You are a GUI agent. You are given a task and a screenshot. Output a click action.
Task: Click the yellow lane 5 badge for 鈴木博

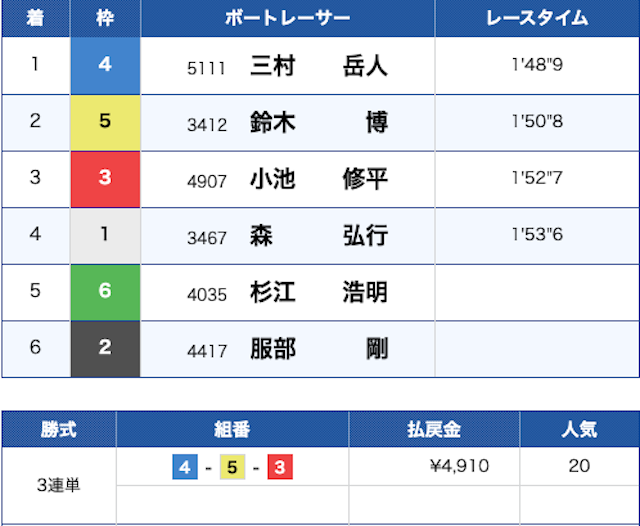coord(105,122)
